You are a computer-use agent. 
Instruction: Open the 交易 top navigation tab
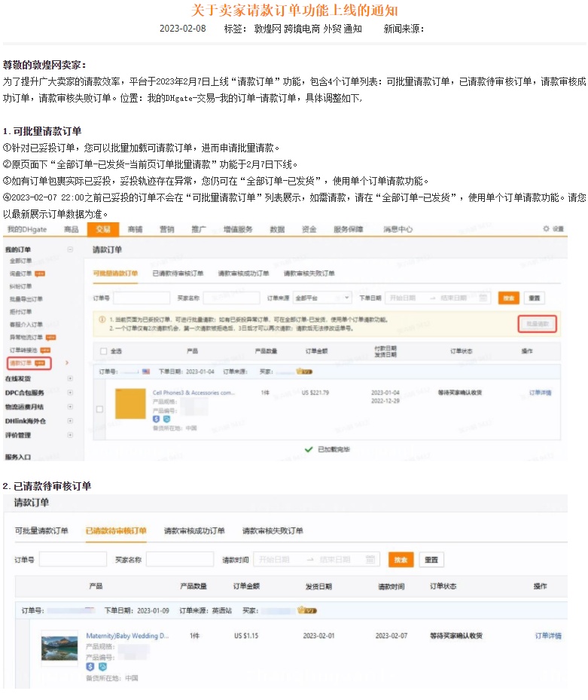(x=103, y=229)
